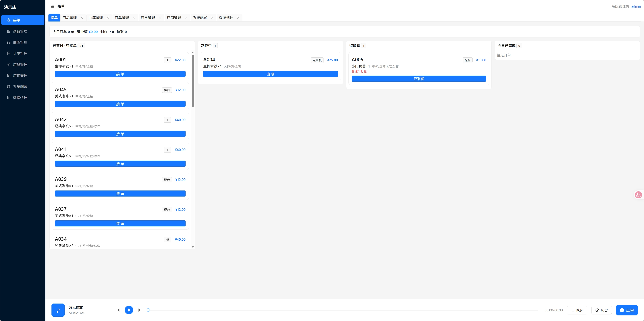Viewport: 644px width, 321px height.
Task: Play the music
Action: tap(129, 310)
